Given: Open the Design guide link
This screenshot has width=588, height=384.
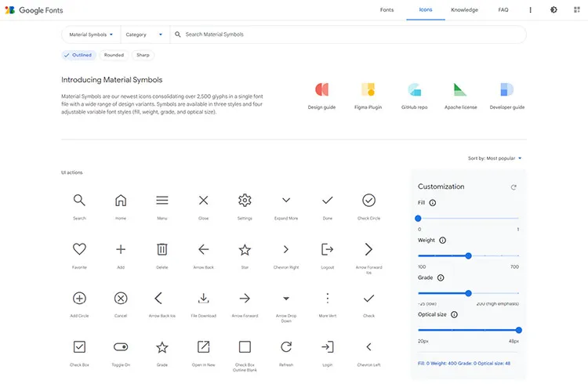Looking at the screenshot, I should 321,96.
